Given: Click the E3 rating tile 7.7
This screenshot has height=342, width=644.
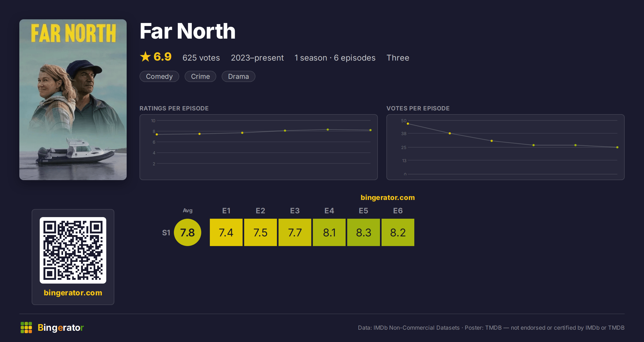Looking at the screenshot, I should tap(295, 232).
